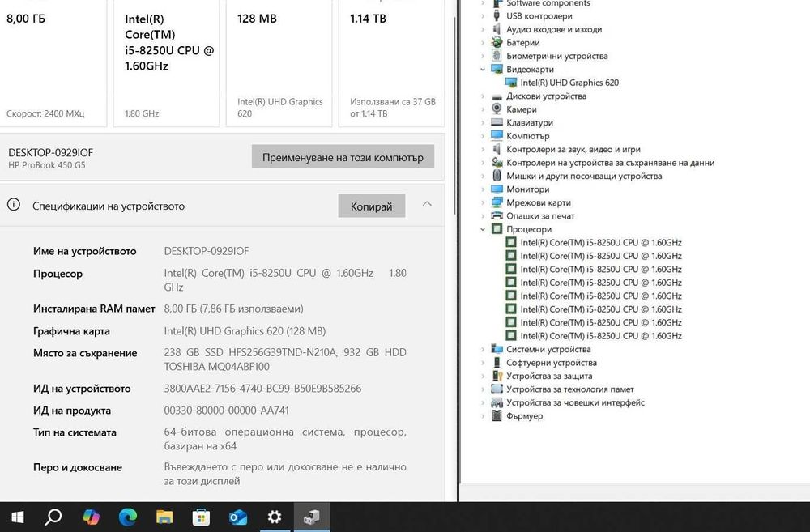
Task: Switch to Settings gear in the taskbar
Action: [x=275, y=517]
